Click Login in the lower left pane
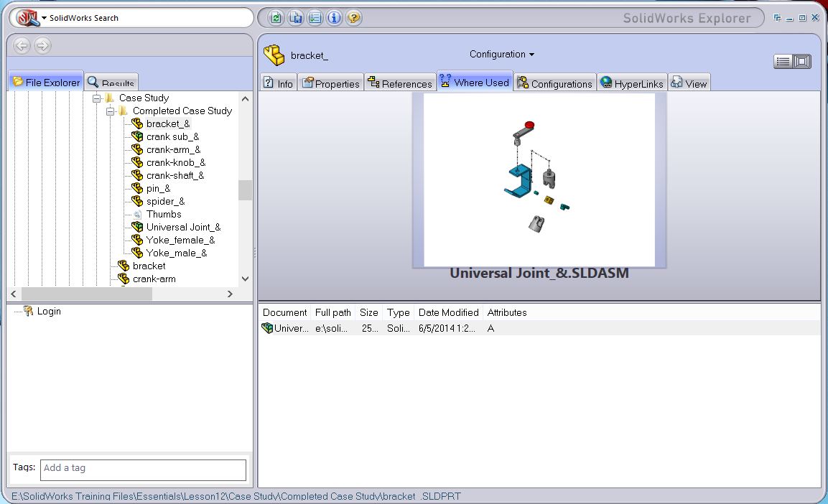 pos(49,312)
